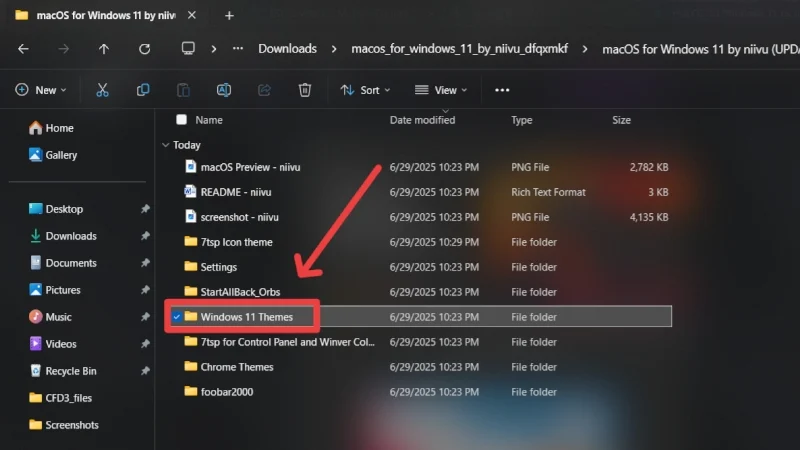Expand chevron after macos_for_windows_11_by_niivu_dfqxmkf breadcrumb
The image size is (800, 450).
[x=585, y=49]
